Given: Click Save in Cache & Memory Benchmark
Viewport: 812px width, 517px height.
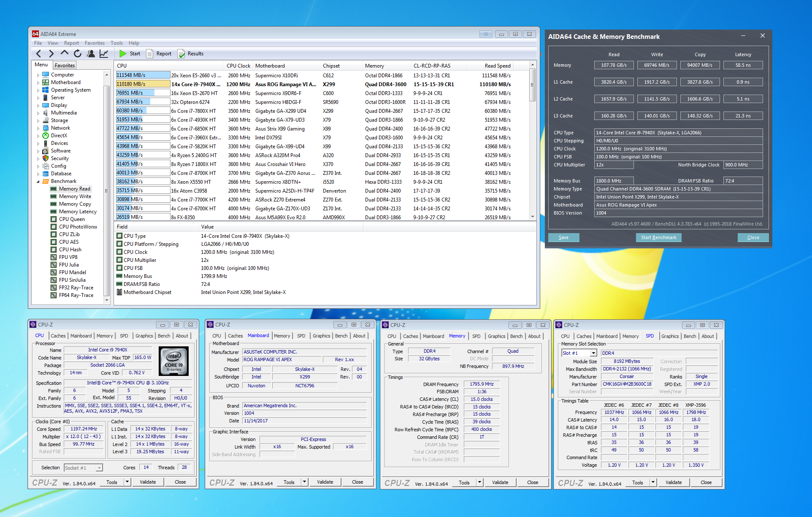Looking at the screenshot, I should coord(563,237).
